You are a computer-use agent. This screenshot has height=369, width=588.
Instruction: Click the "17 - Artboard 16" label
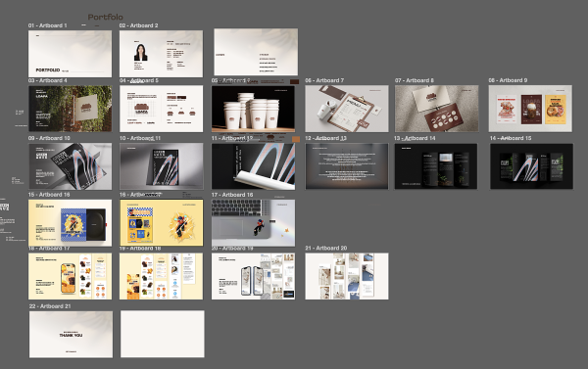pyautogui.click(x=232, y=195)
